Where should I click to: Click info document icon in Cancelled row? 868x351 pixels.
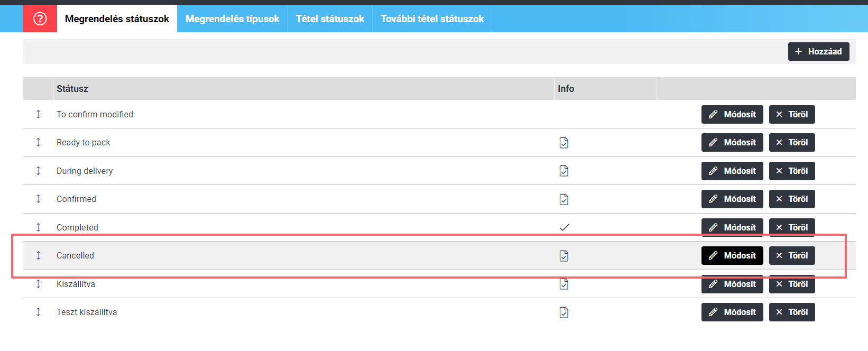(x=564, y=256)
